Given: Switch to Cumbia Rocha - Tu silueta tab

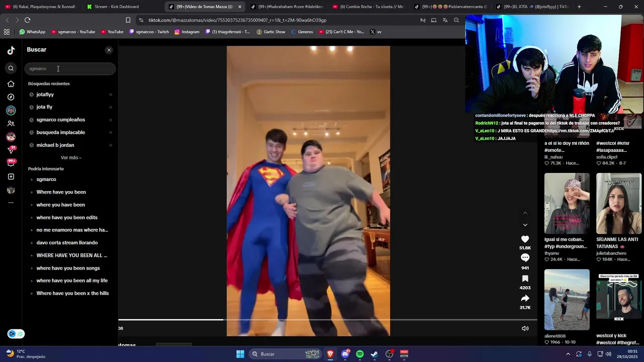Looking at the screenshot, I should click(x=368, y=7).
